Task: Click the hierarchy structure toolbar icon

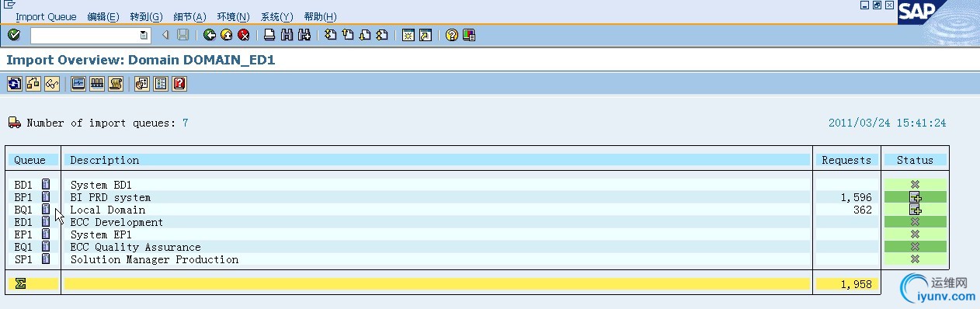Action: pyautogui.click(x=33, y=83)
